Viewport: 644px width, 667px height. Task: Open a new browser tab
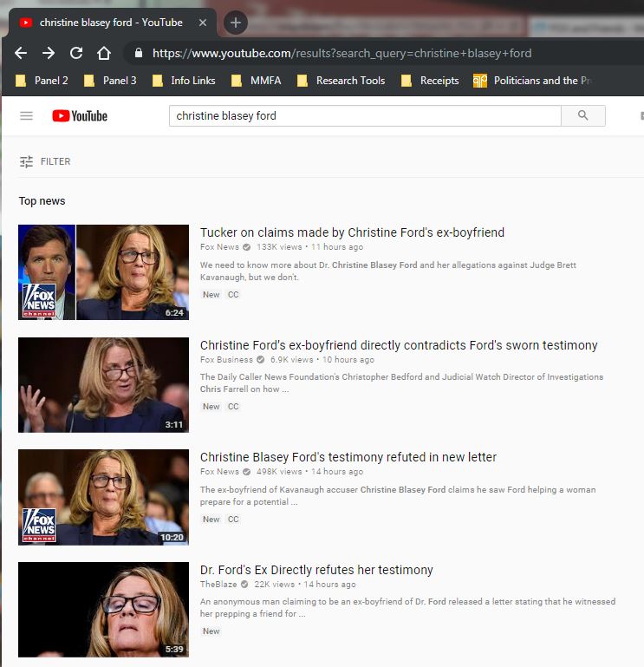[x=236, y=23]
